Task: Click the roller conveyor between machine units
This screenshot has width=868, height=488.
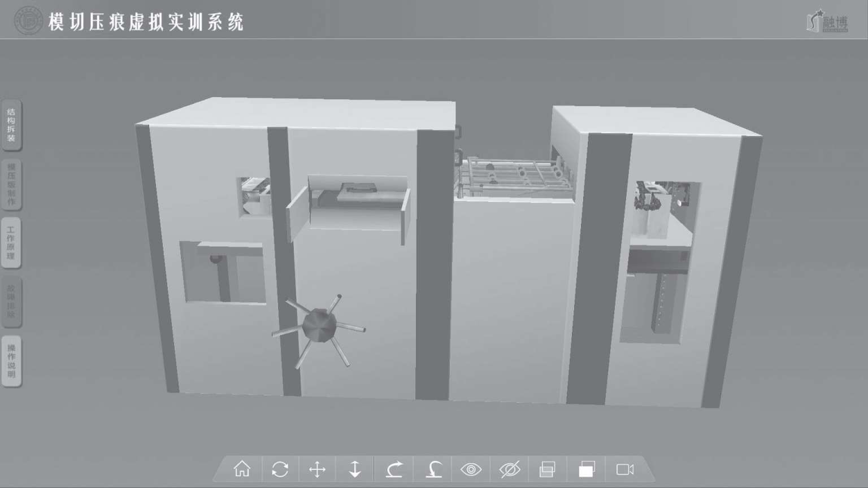Action: click(514, 175)
